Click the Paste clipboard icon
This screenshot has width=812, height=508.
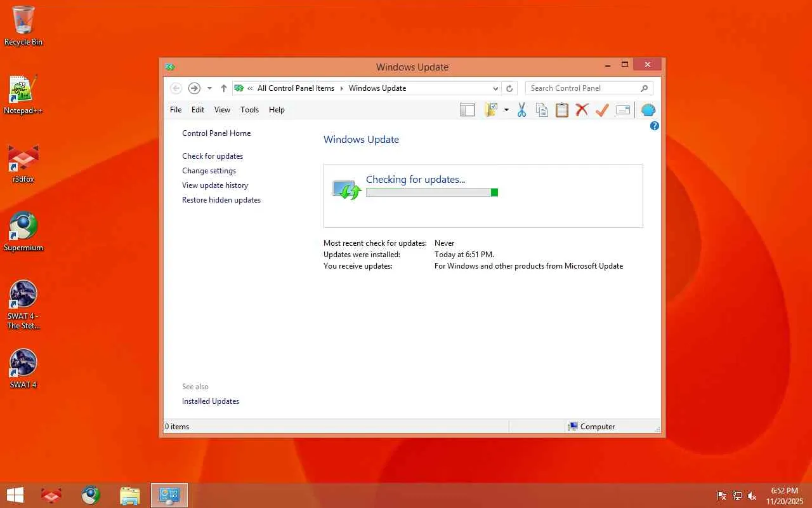click(562, 110)
